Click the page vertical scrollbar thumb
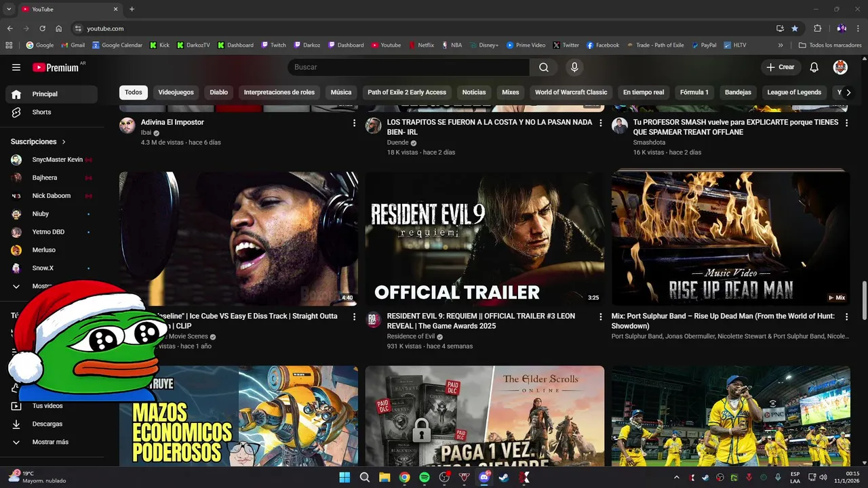The width and height of the screenshot is (868, 488). [864, 301]
